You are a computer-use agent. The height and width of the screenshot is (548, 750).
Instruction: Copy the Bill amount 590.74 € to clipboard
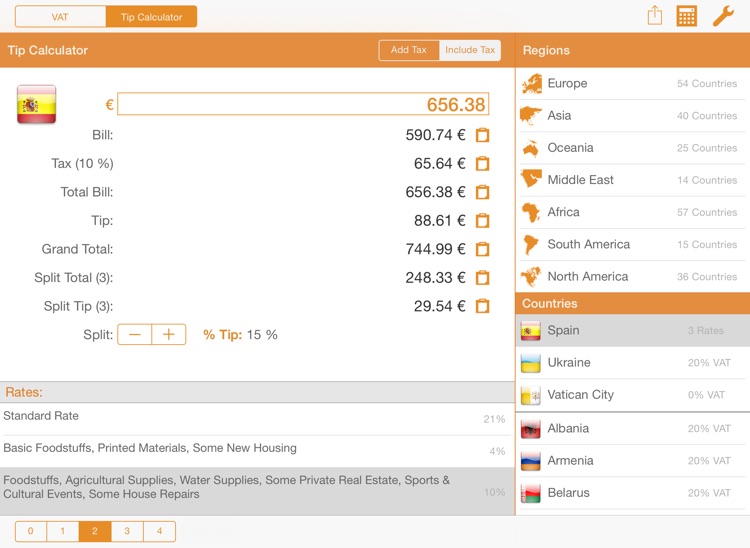pos(482,135)
